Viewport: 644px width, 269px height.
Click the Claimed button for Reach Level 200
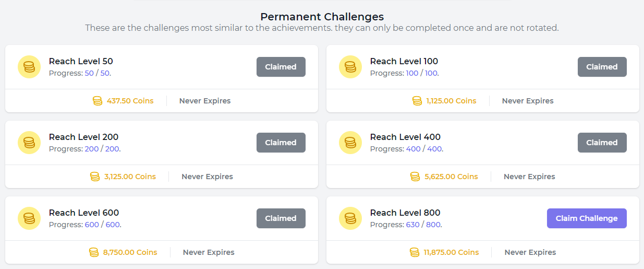tap(281, 143)
